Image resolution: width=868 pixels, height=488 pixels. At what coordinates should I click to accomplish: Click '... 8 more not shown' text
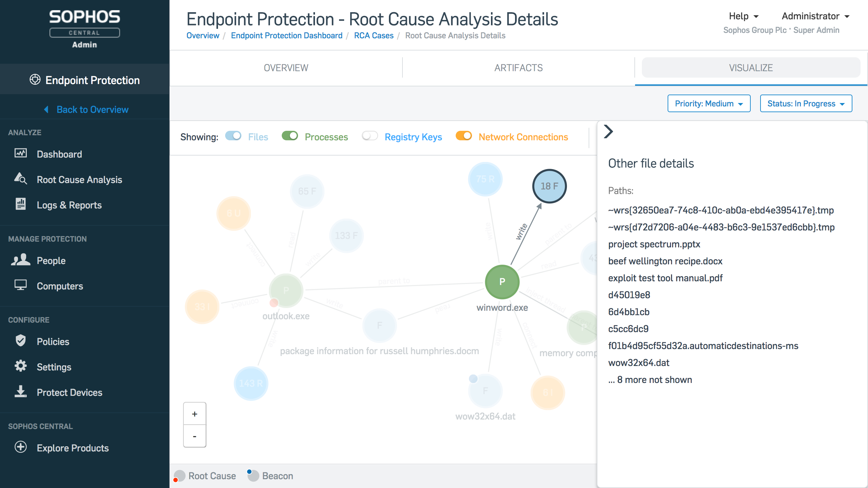click(x=650, y=380)
